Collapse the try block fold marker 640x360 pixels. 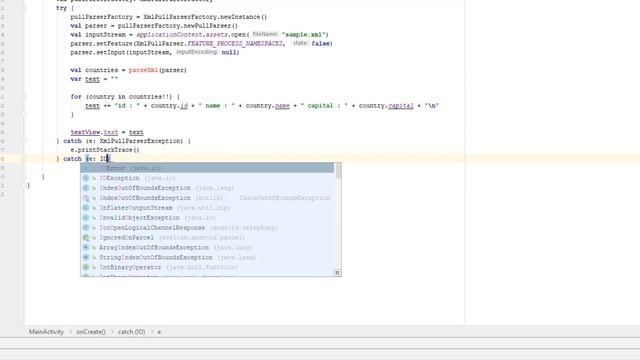(24, 8)
